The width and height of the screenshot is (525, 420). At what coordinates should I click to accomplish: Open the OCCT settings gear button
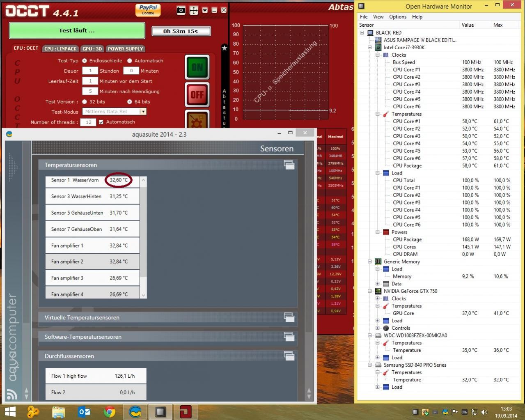(x=197, y=120)
